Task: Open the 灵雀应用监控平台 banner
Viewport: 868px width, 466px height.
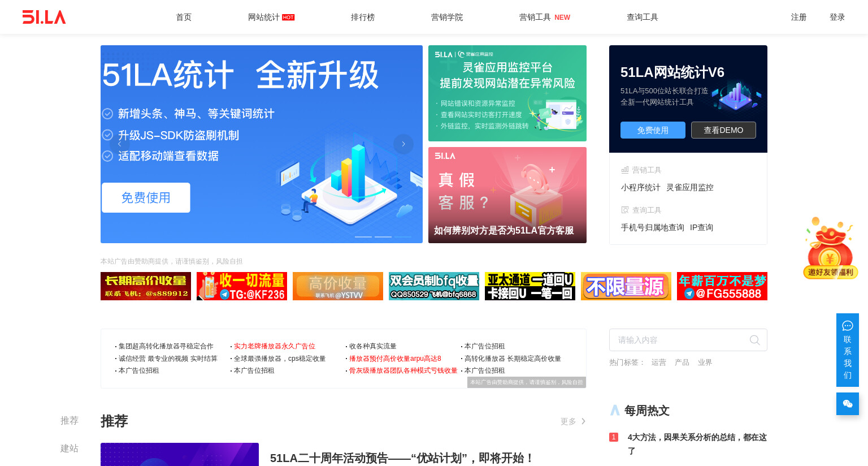Action: tap(507, 93)
